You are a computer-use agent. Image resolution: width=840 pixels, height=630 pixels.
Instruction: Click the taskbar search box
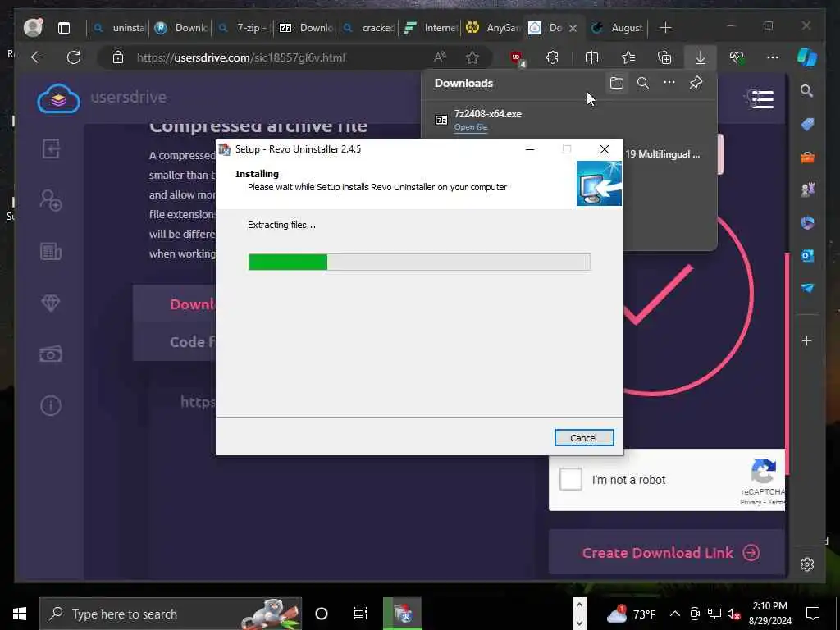coord(171,614)
